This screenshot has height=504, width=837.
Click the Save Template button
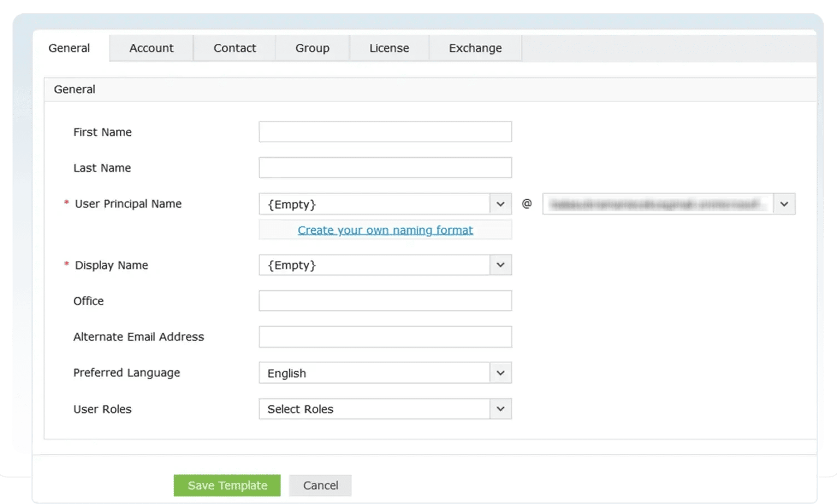227,485
